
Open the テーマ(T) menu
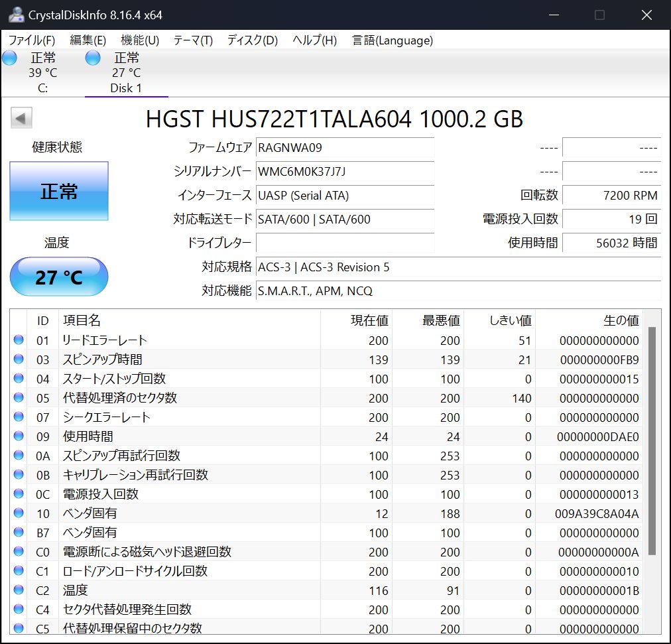click(x=192, y=40)
